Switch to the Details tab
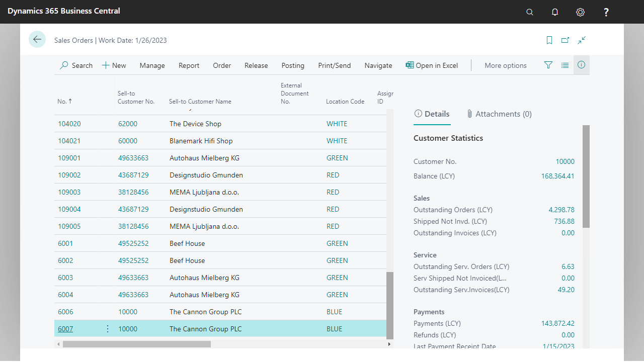This screenshot has width=644, height=362. [432, 114]
